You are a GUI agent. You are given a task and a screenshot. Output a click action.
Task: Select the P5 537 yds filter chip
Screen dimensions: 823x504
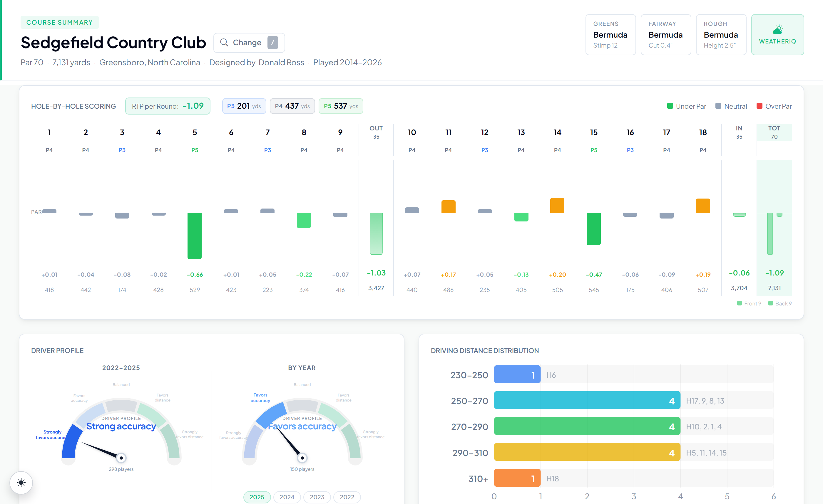coord(341,106)
